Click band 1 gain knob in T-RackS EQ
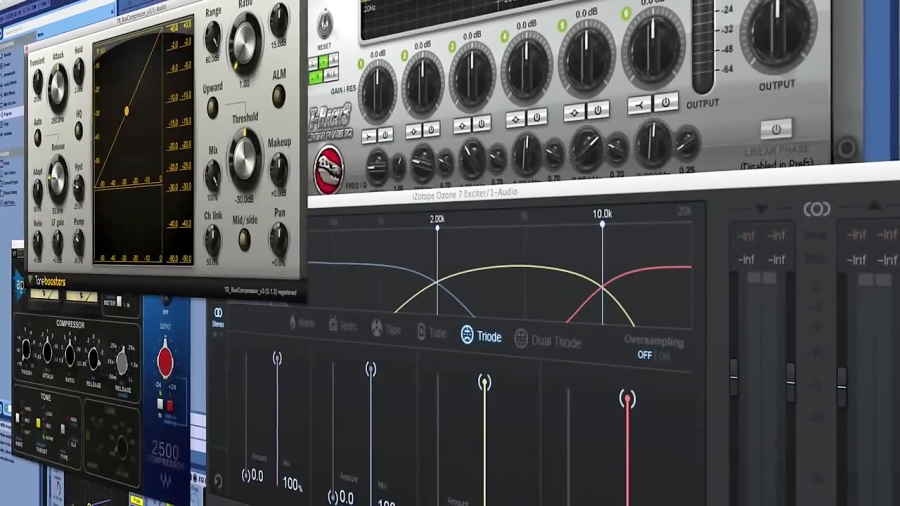The width and height of the screenshot is (900, 506). tap(377, 92)
